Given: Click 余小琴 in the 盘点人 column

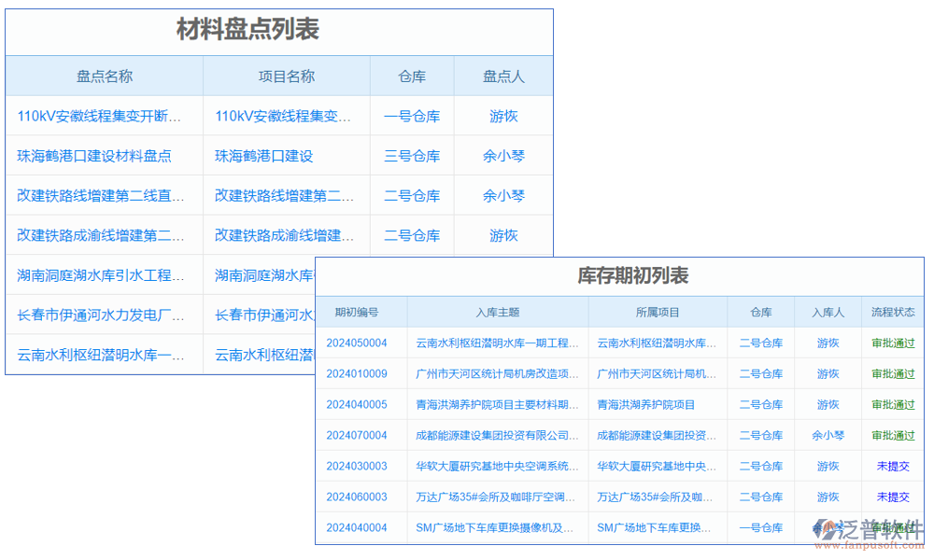Looking at the screenshot, I should [x=502, y=155].
